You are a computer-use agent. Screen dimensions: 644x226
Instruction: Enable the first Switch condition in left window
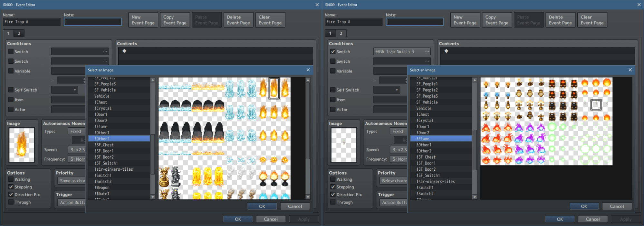[x=11, y=51]
